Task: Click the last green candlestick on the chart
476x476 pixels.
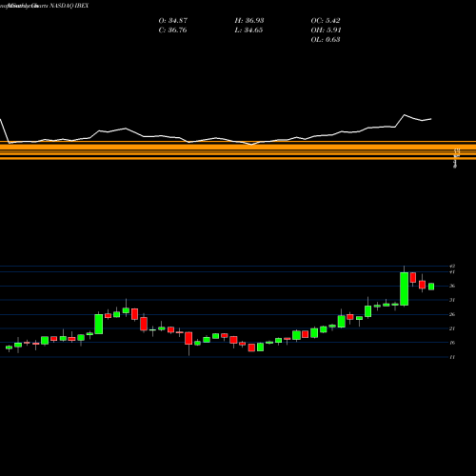Action: (x=431, y=287)
